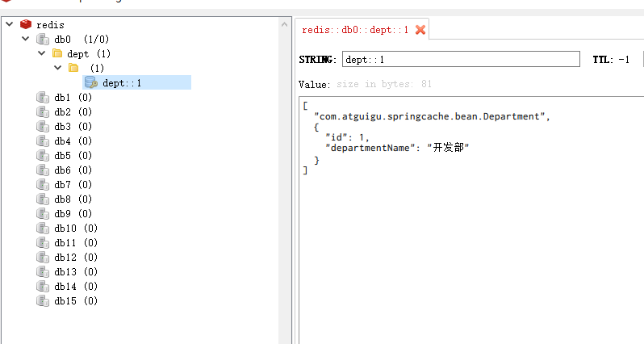Click the STRING: type label
This screenshot has width=644, height=344.
pyautogui.click(x=317, y=60)
